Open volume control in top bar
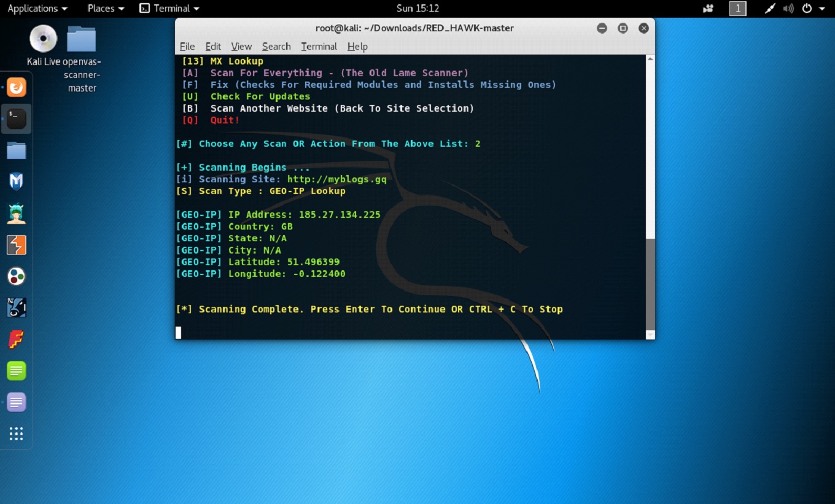Screen dimensions: 835x504 click(x=788, y=9)
